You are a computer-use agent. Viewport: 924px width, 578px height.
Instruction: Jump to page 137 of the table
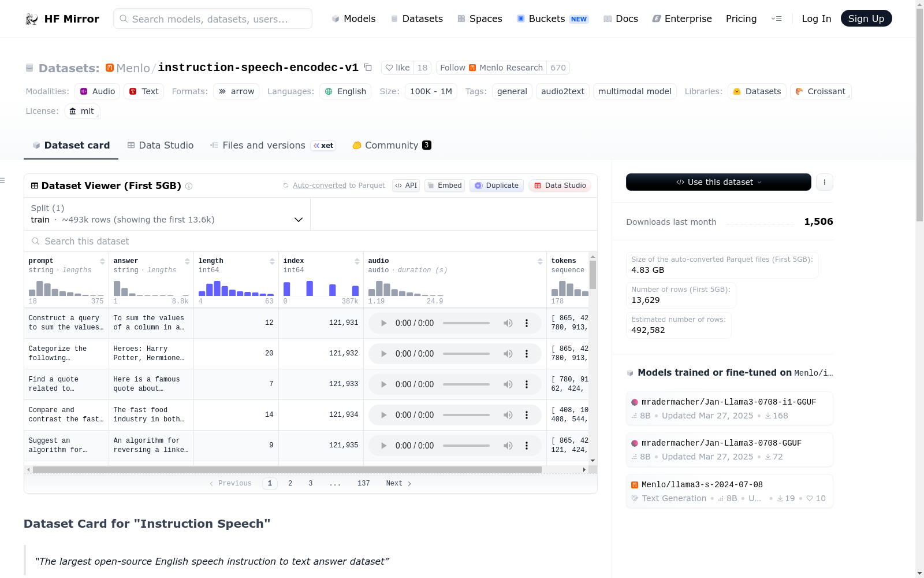click(x=364, y=483)
